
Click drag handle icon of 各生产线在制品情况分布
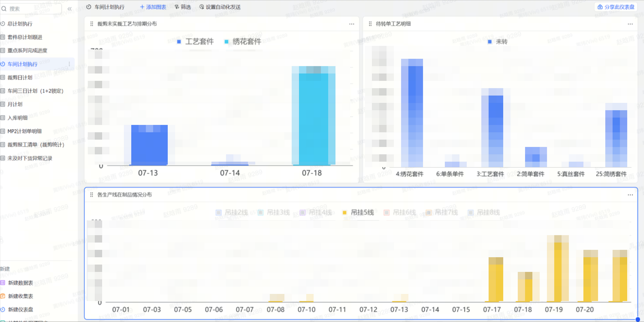tap(91, 195)
